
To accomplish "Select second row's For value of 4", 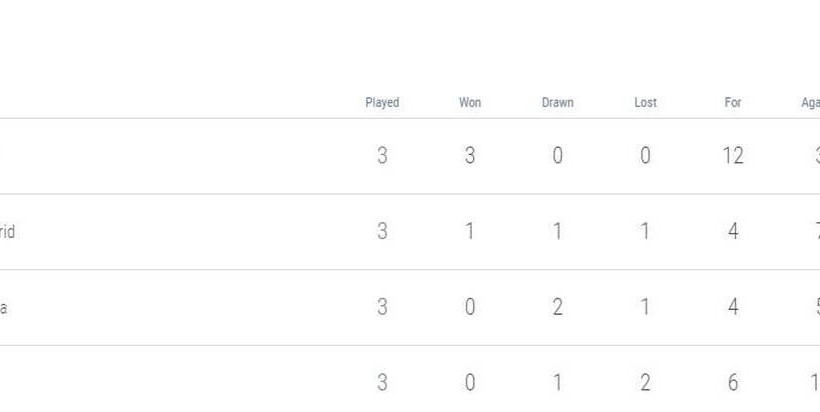I will tap(733, 232).
